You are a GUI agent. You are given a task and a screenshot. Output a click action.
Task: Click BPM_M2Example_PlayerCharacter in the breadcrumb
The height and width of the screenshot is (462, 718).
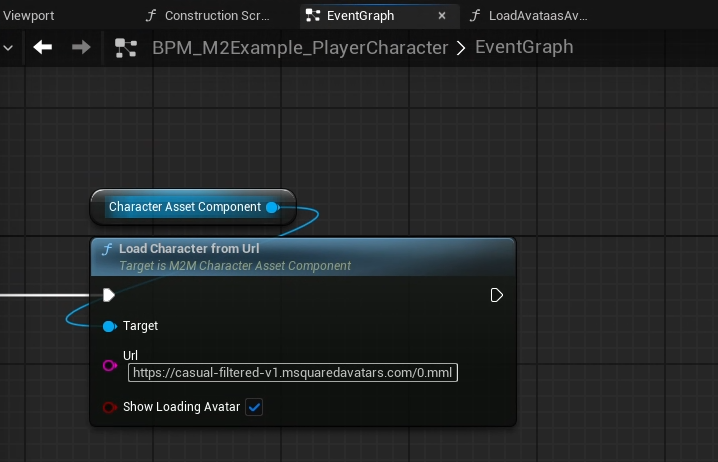pos(300,47)
